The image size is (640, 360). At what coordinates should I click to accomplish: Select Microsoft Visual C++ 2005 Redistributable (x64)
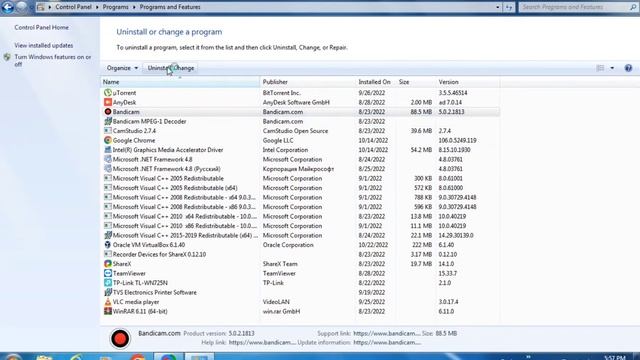click(300, 188)
